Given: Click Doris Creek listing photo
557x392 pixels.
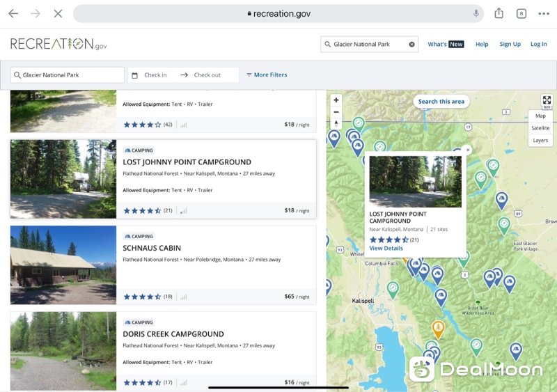Looking at the screenshot, I should [x=63, y=351].
